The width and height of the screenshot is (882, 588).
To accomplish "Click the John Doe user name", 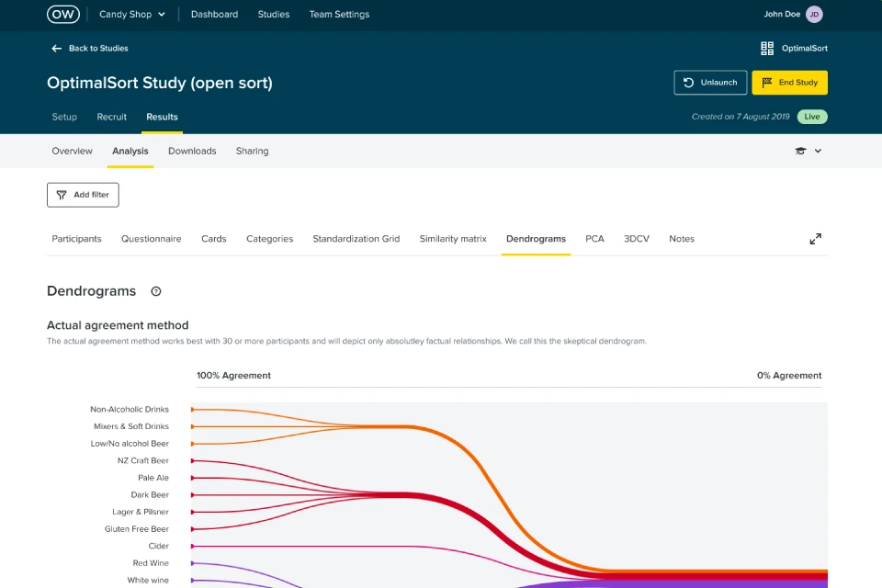I will tap(782, 14).
